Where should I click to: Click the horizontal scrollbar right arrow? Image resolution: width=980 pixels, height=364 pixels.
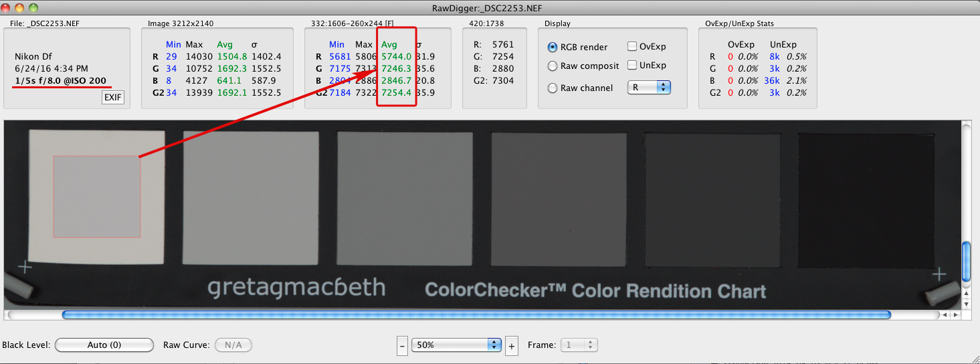point(956,315)
